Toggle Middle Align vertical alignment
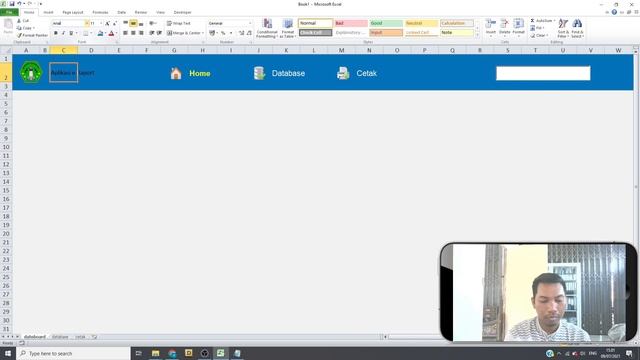 coord(133,24)
